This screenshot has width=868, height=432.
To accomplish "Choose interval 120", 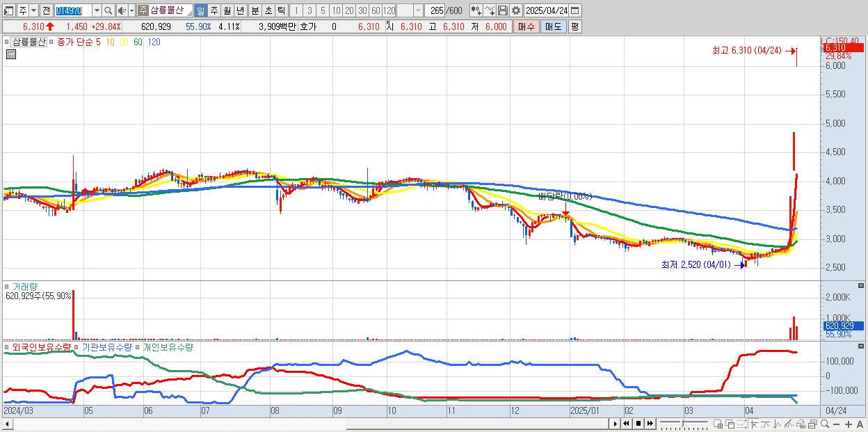I will coord(389,10).
